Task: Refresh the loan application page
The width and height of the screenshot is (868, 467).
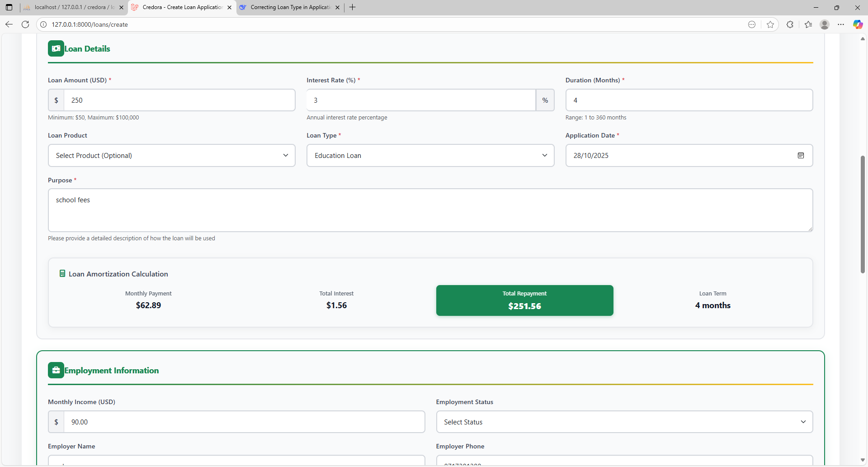Action: [25, 24]
